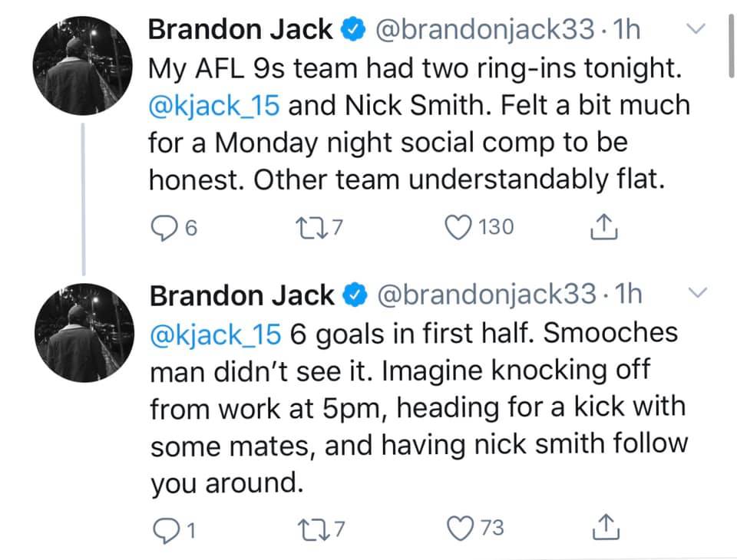
Task: Click @brandonjack33 handle on first tweet
Action: 484,30
